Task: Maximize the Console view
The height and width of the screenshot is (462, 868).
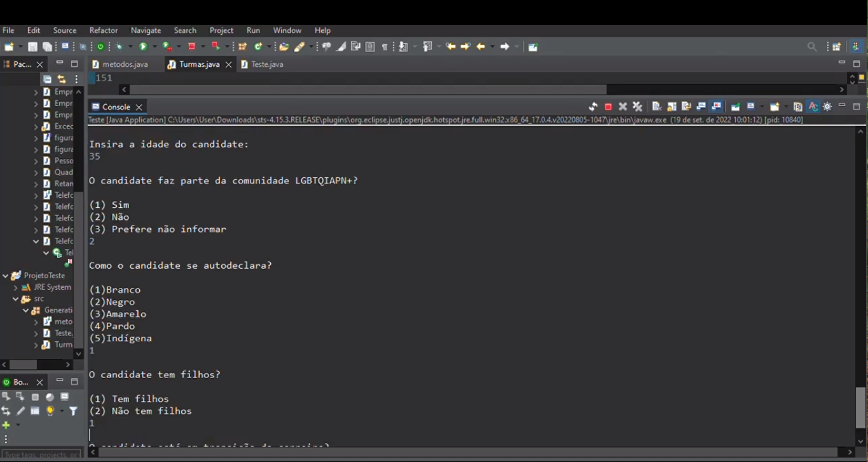Action: (855, 106)
